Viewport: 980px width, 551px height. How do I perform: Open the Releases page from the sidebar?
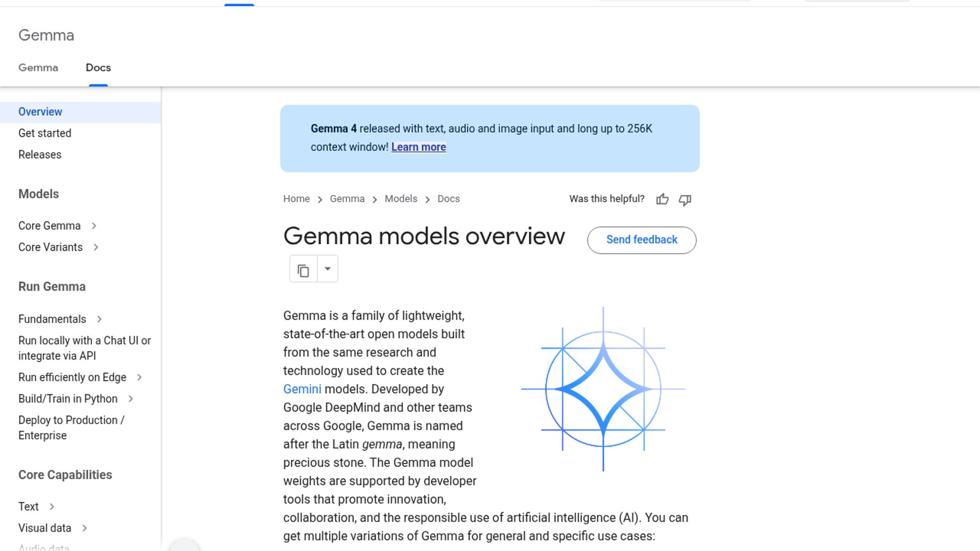39,154
